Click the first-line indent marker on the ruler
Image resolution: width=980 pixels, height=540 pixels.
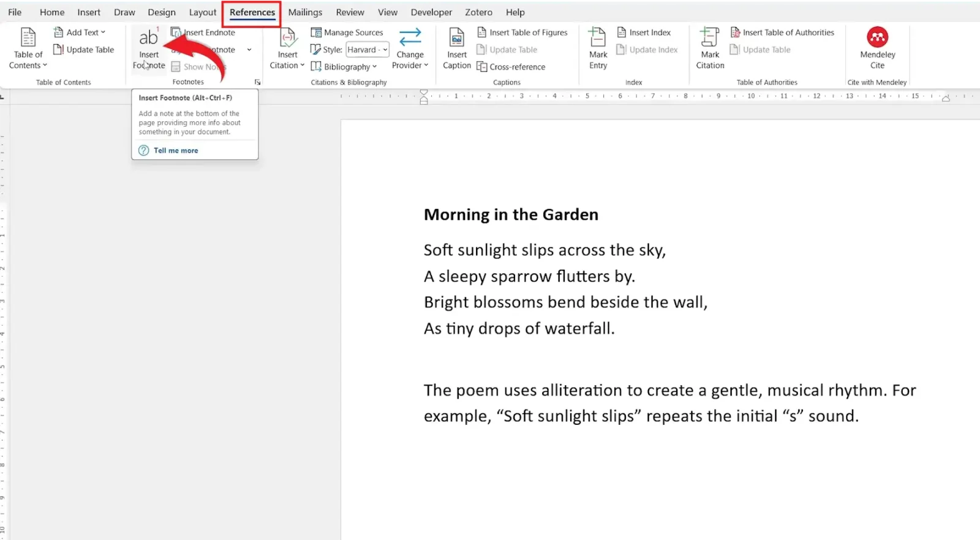pyautogui.click(x=424, y=92)
